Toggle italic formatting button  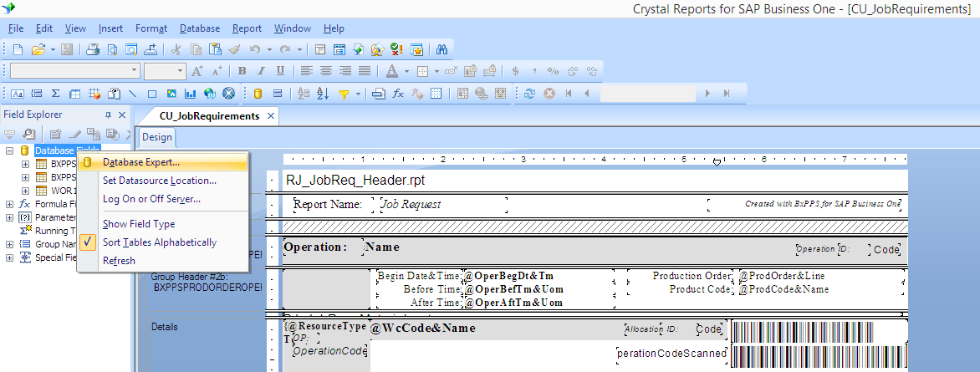[261, 71]
